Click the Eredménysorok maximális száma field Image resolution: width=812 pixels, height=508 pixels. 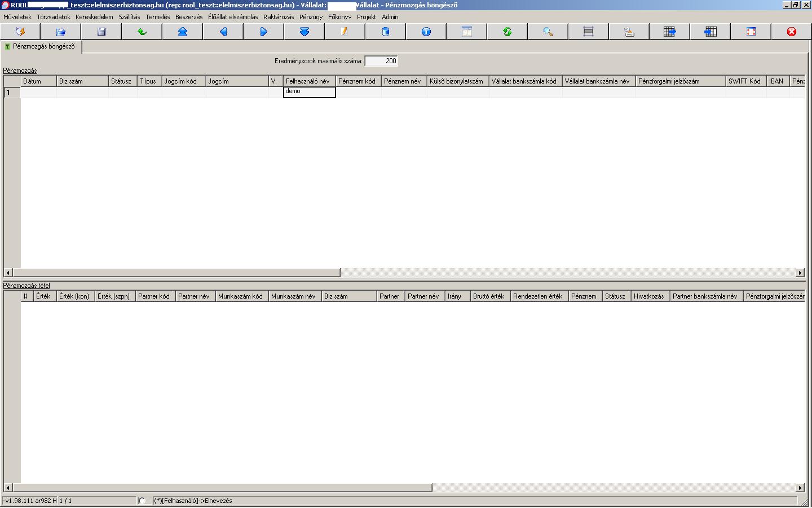[x=381, y=61]
